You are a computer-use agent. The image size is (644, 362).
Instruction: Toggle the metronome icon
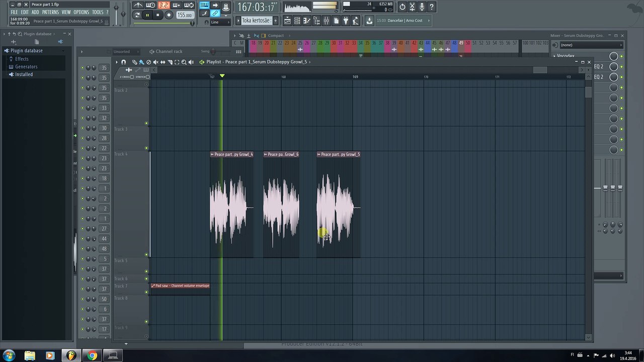138,5
